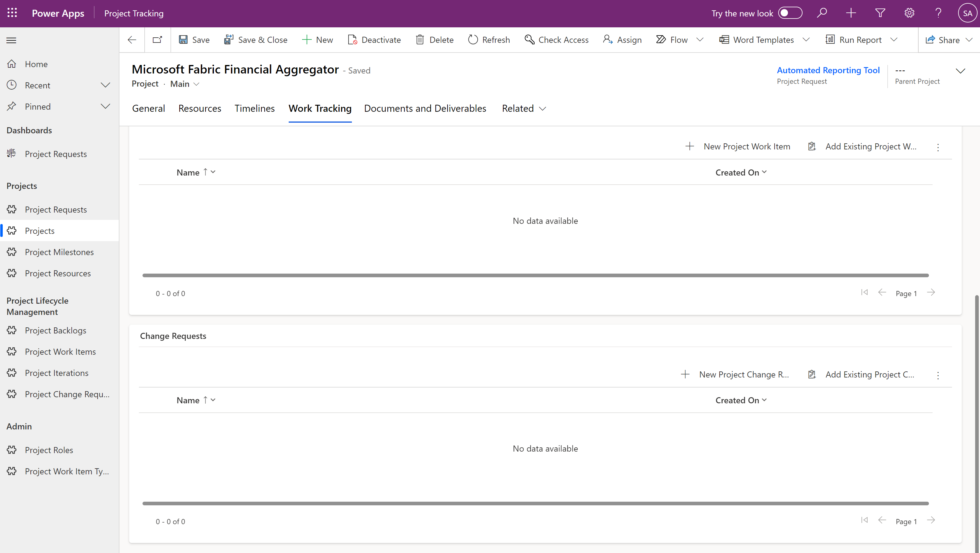Open the SA user account avatar
The height and width of the screenshot is (553, 980).
pos(968,13)
